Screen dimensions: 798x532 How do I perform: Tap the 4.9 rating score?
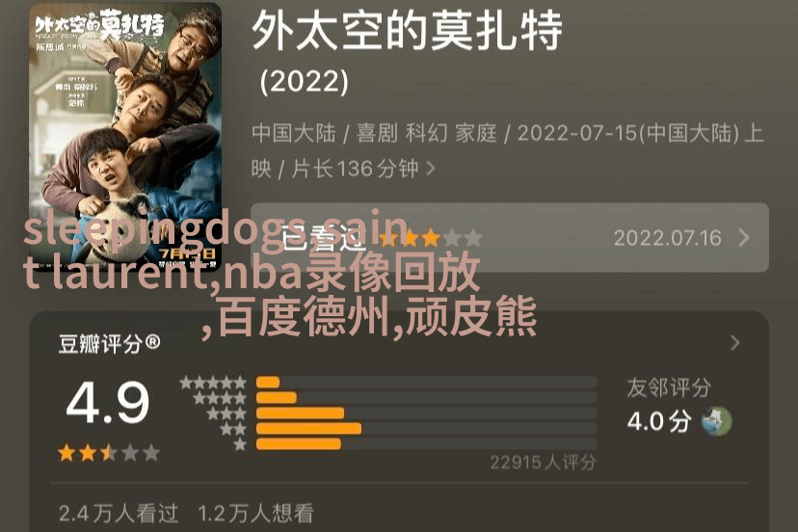click(108, 402)
